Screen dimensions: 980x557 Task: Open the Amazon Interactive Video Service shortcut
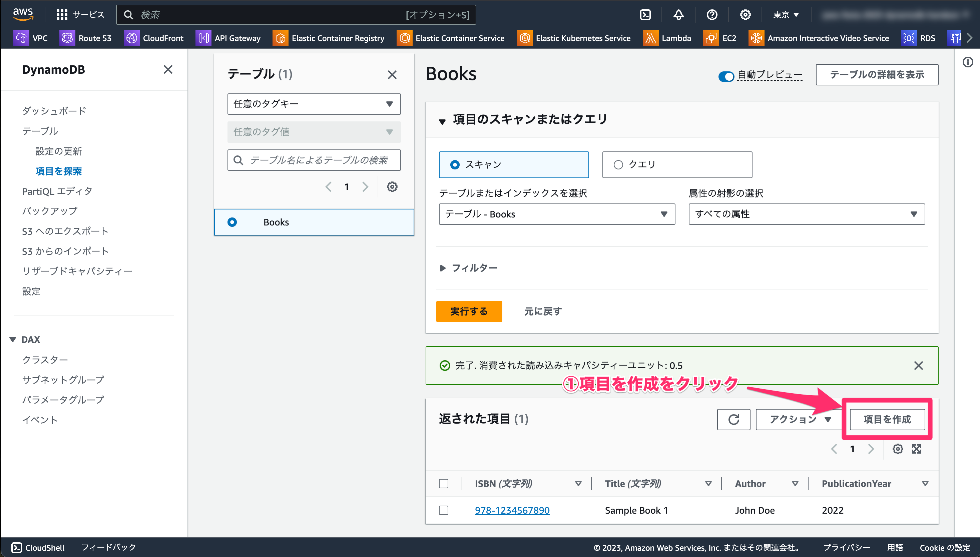click(x=819, y=38)
